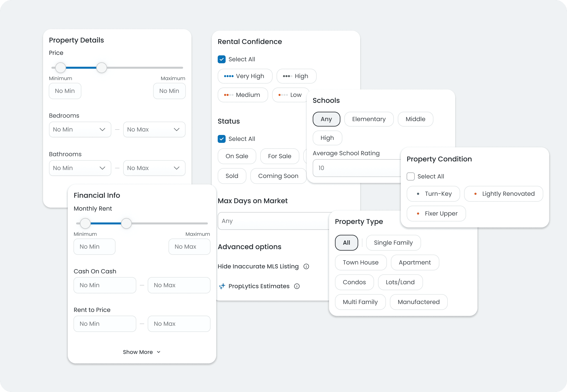Select the Elementary schools option
Viewport: 567px width, 392px height.
(x=369, y=119)
